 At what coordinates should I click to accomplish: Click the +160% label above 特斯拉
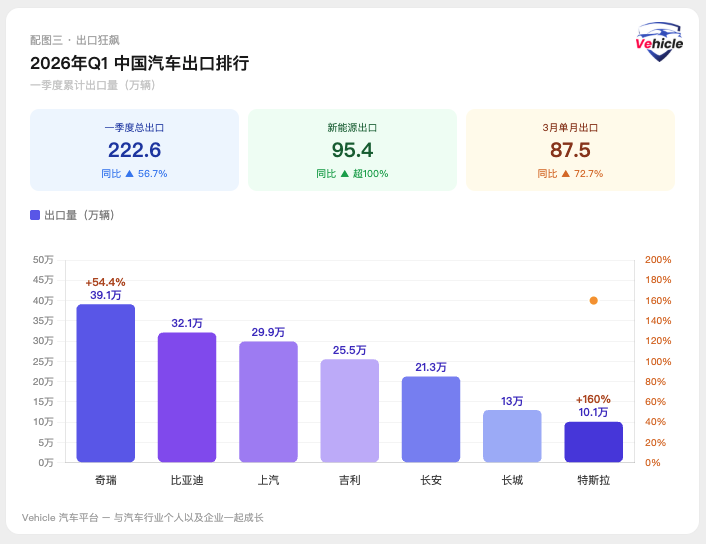[x=593, y=399]
